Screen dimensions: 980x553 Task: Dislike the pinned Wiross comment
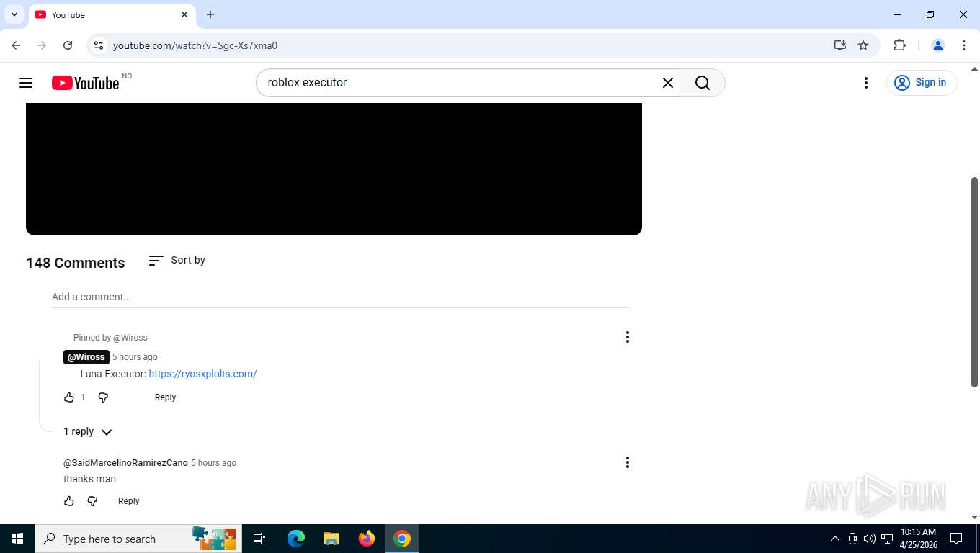[103, 397]
